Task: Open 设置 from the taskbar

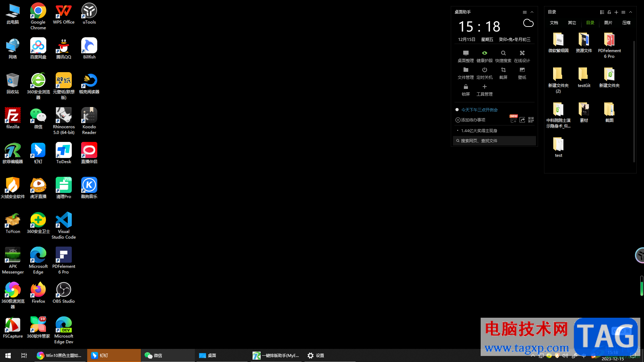Action: coord(330,355)
